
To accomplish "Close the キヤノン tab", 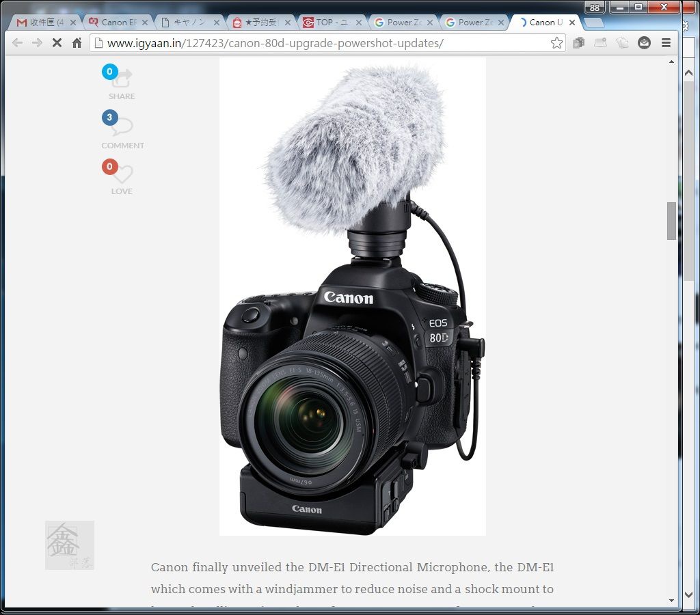I will coord(217,23).
